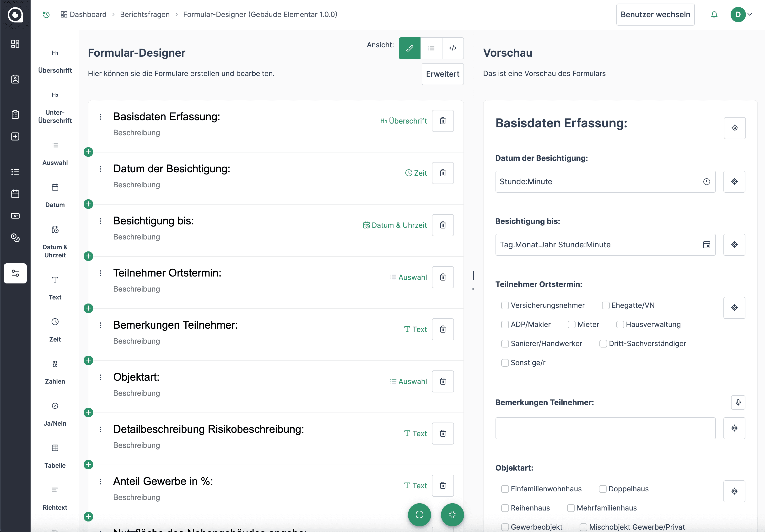765x532 pixels.
Task: Open options menu for Besichtigung bis row
Action: tap(100, 221)
